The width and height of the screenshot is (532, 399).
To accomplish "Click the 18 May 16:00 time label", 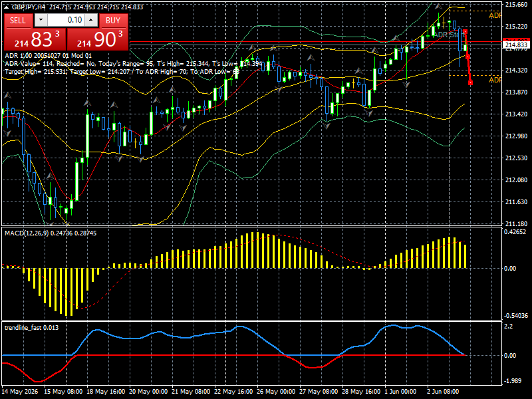I will tap(106, 392).
